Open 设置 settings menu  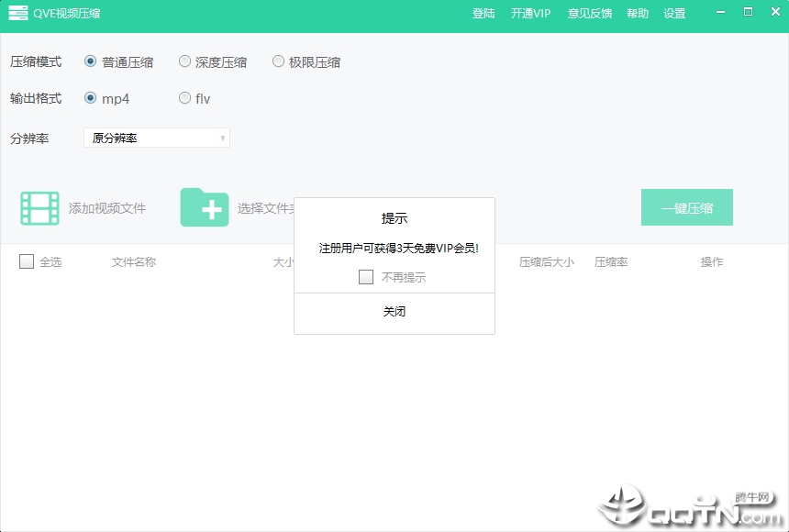674,14
